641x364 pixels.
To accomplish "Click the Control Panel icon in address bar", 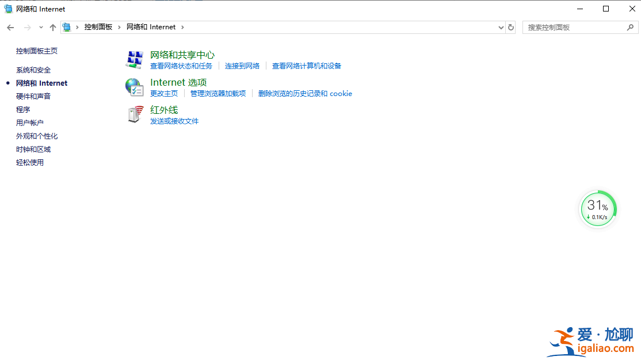I will coord(67,26).
